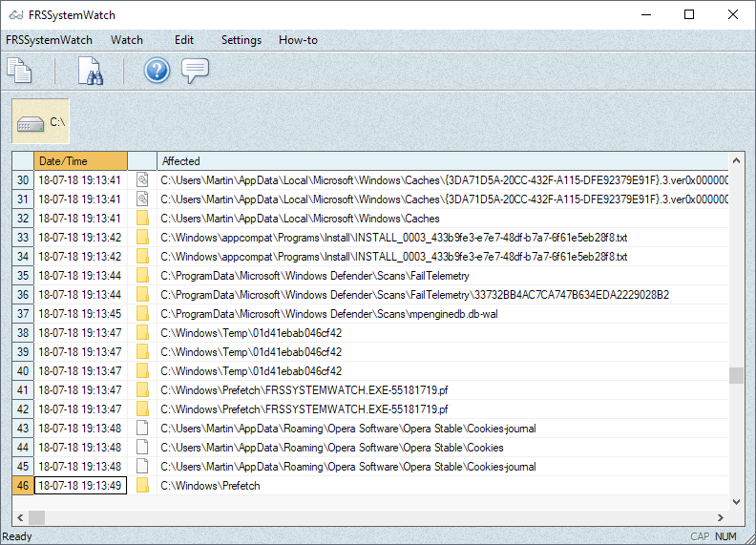Viewport: 756px width, 545px height.
Task: Select FRSSYSTEMWATCH.EXE prefetch path in row 42
Action: point(304,409)
